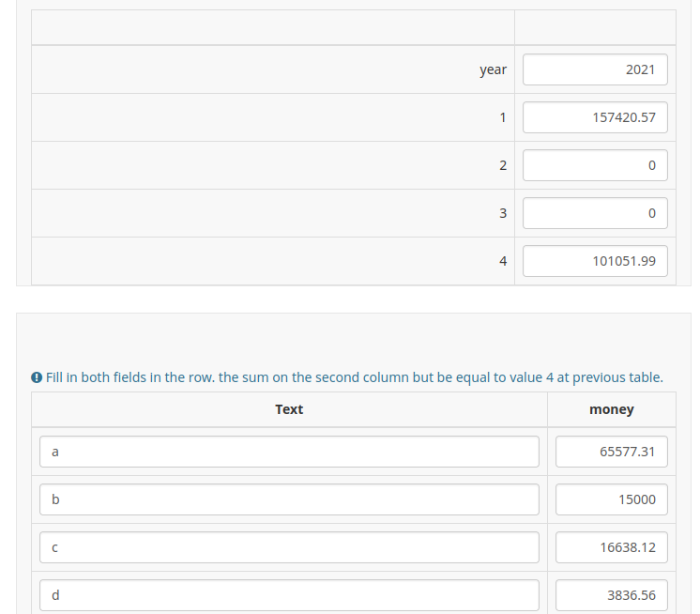The image size is (700, 614).
Task: Click the info icon beside the fill-in instruction
Action: click(x=37, y=378)
